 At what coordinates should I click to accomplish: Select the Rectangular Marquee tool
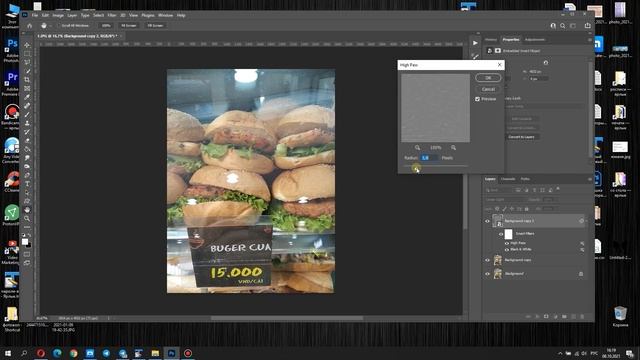coord(27,54)
